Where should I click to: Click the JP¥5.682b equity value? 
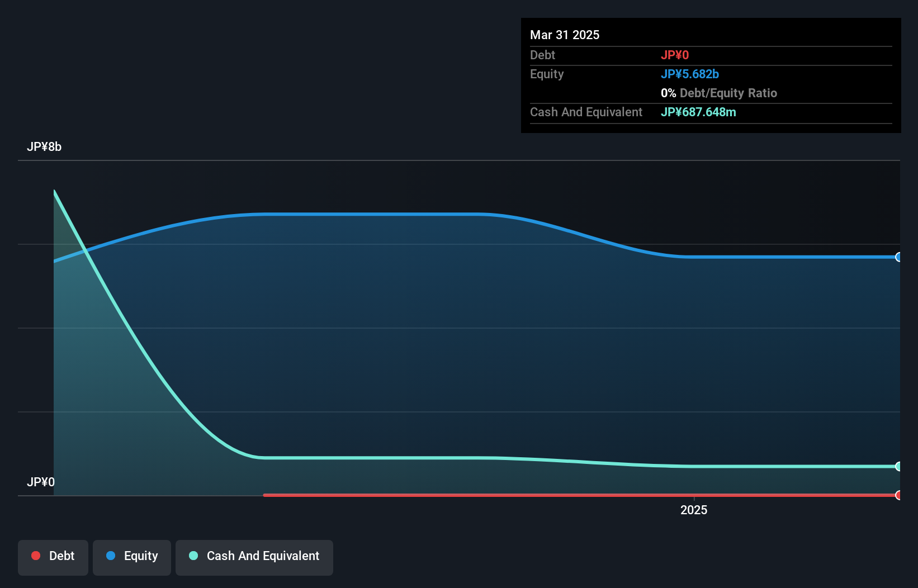(x=690, y=74)
